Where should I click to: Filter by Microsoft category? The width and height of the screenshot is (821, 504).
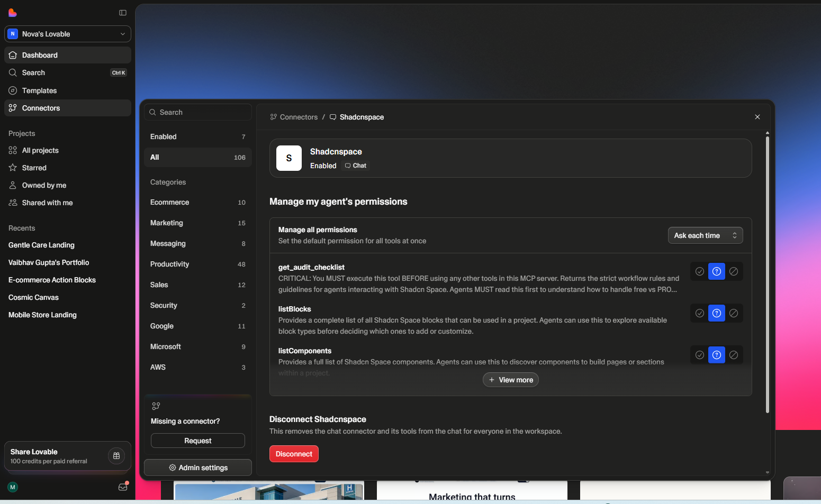[x=198, y=346]
